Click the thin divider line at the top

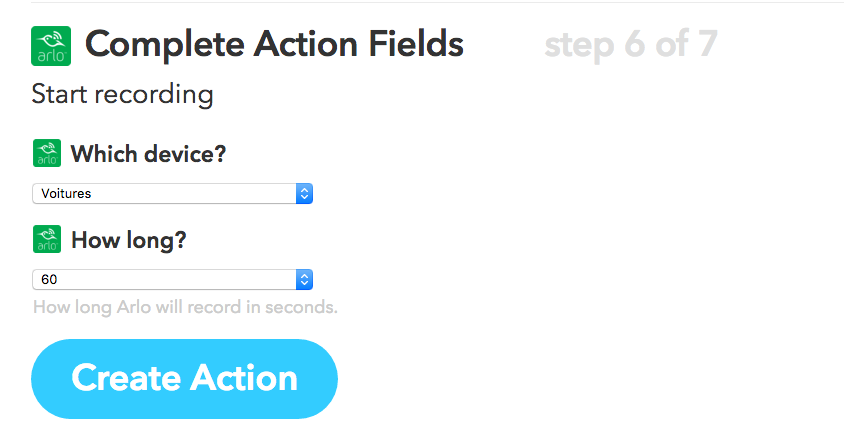[438, 2]
